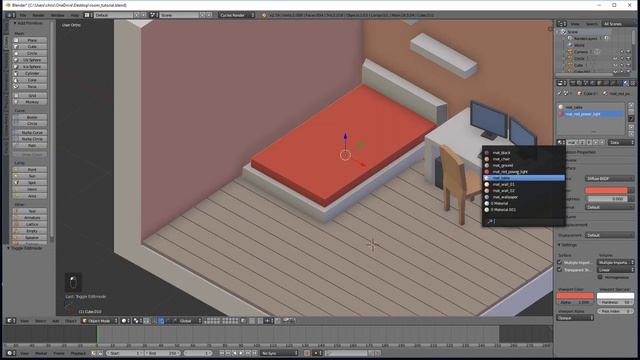Screen dimensions: 640x360
Task: Click the End frame field in timeline
Action: [x=162, y=353]
